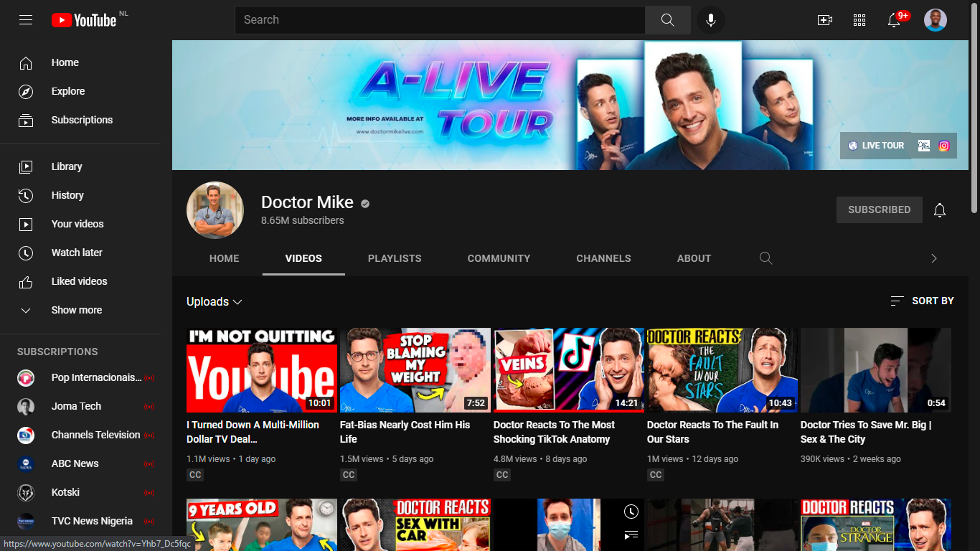The image size is (980, 551).
Task: Go to Subscriptions in the sidebar
Action: click(80, 120)
